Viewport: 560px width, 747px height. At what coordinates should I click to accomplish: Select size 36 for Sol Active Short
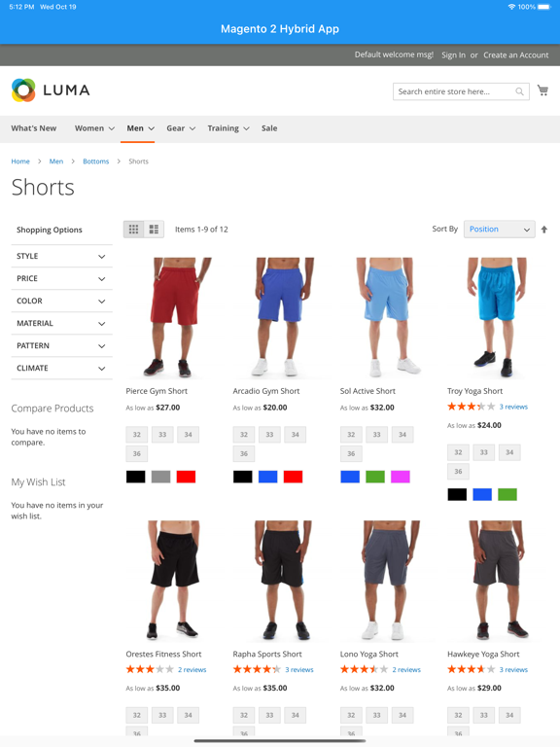pyautogui.click(x=351, y=453)
